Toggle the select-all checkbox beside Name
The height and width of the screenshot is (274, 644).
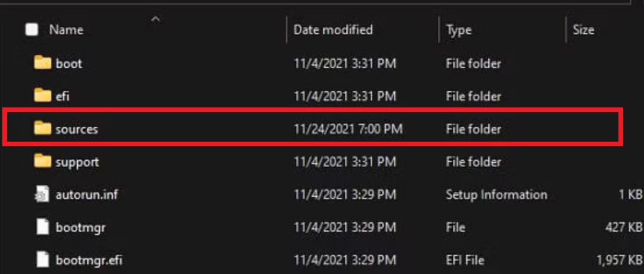32,30
